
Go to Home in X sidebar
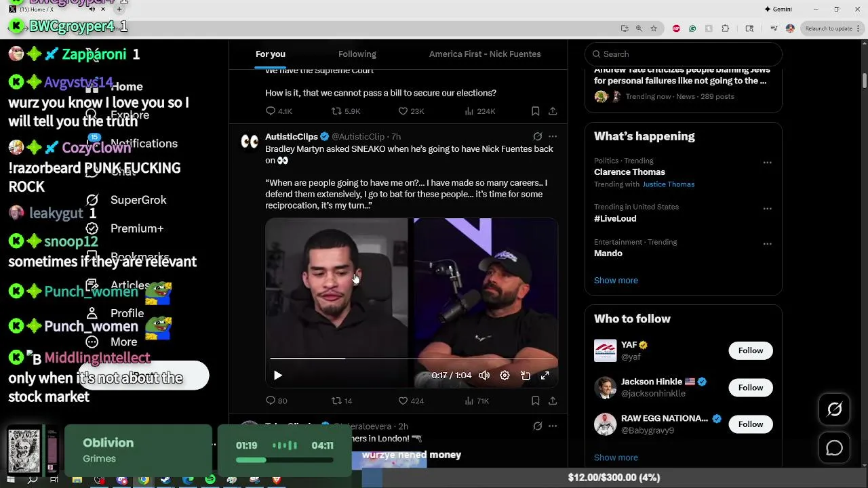click(113, 87)
